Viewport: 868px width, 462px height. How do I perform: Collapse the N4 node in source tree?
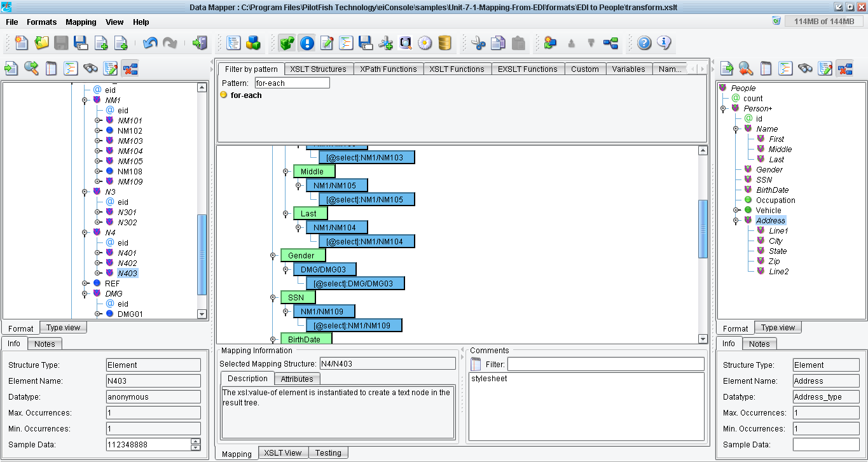point(85,233)
